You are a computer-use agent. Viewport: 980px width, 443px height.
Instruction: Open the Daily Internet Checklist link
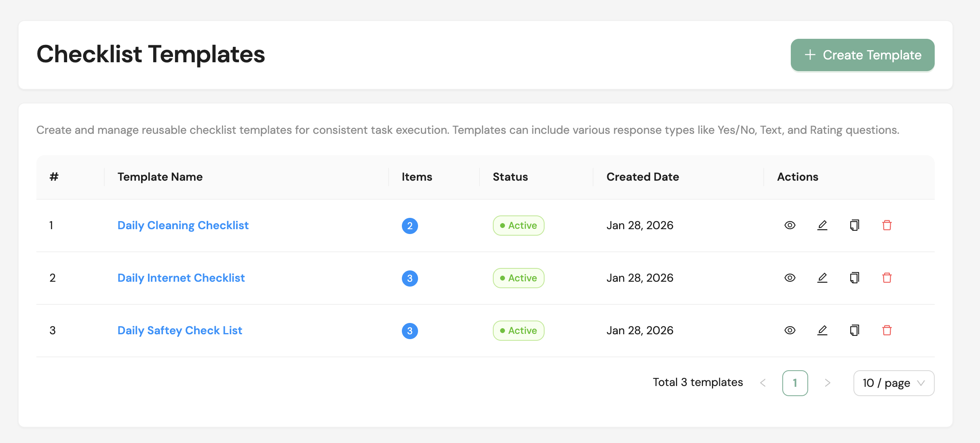(x=181, y=278)
